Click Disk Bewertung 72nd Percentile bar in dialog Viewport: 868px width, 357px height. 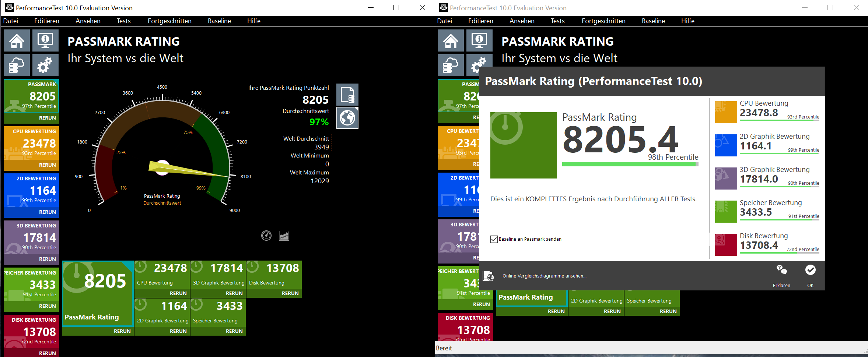coord(780,253)
